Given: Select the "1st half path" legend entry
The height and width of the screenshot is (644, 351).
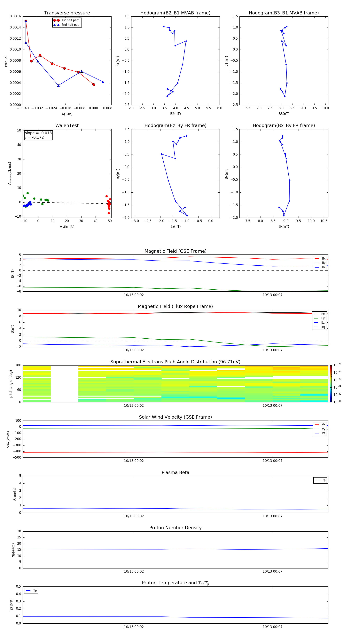Looking at the screenshot, I should [x=67, y=20].
